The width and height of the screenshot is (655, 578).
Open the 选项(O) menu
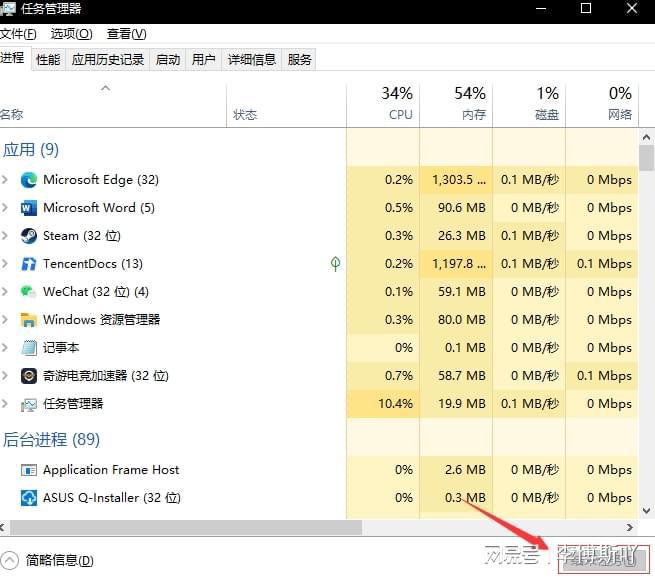tap(71, 34)
